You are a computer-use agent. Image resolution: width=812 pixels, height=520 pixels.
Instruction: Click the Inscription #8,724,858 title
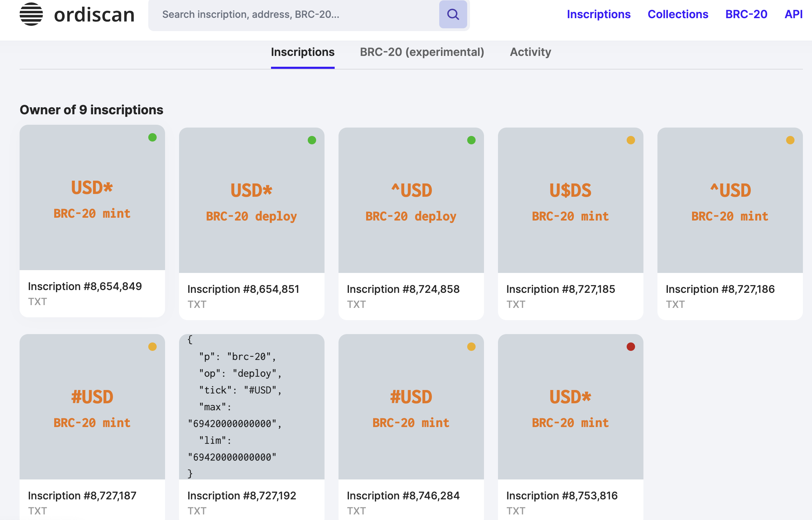tap(403, 289)
